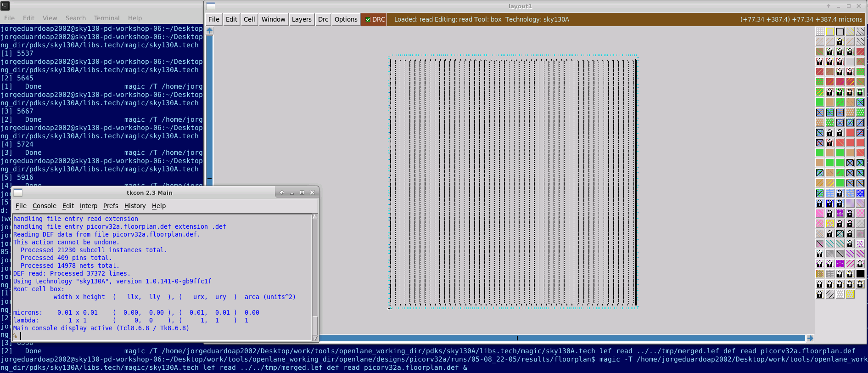Open the Options menu in Magic layout
868x373 pixels.
pyautogui.click(x=346, y=19)
